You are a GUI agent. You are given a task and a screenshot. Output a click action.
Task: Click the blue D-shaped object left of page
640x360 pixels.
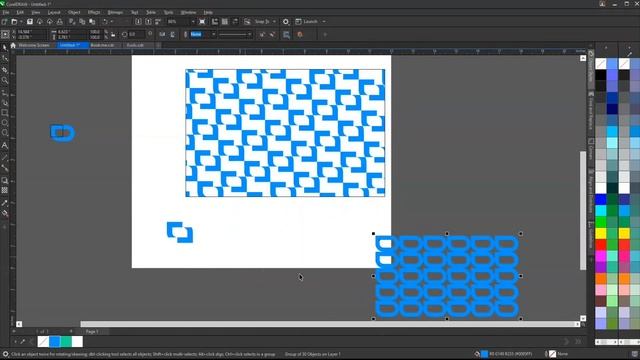coord(62,133)
